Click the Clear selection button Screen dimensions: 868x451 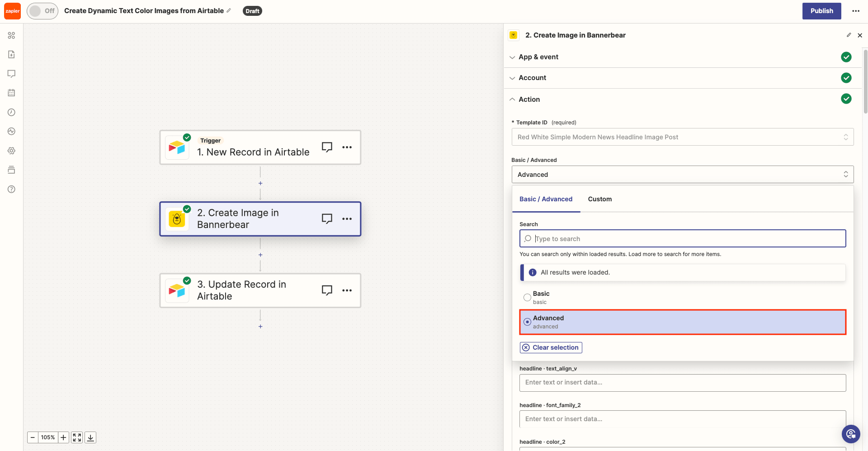[550, 347]
